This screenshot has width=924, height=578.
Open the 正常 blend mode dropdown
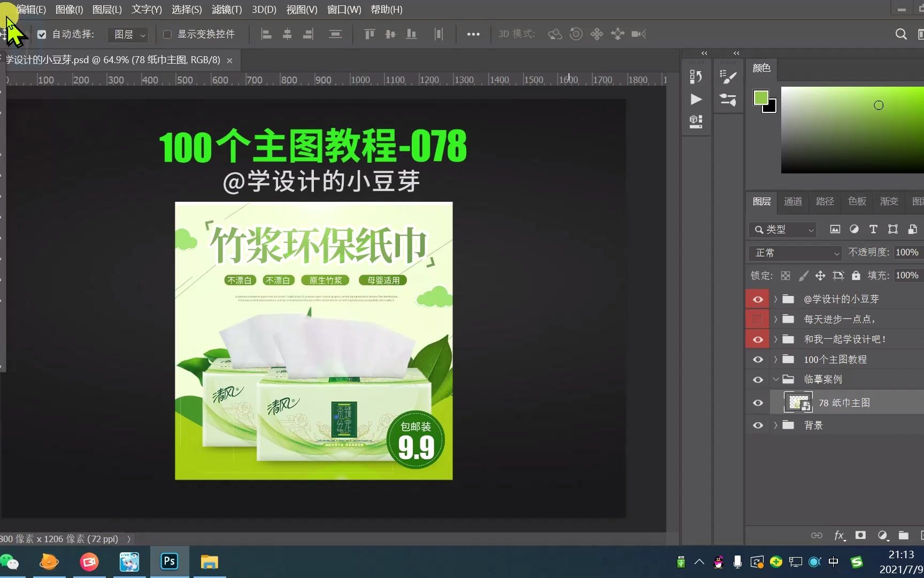(795, 253)
